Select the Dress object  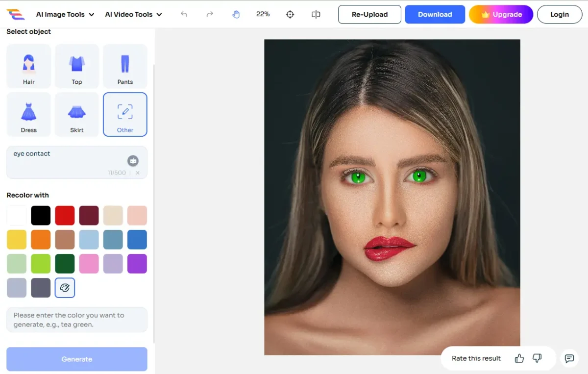(x=29, y=114)
